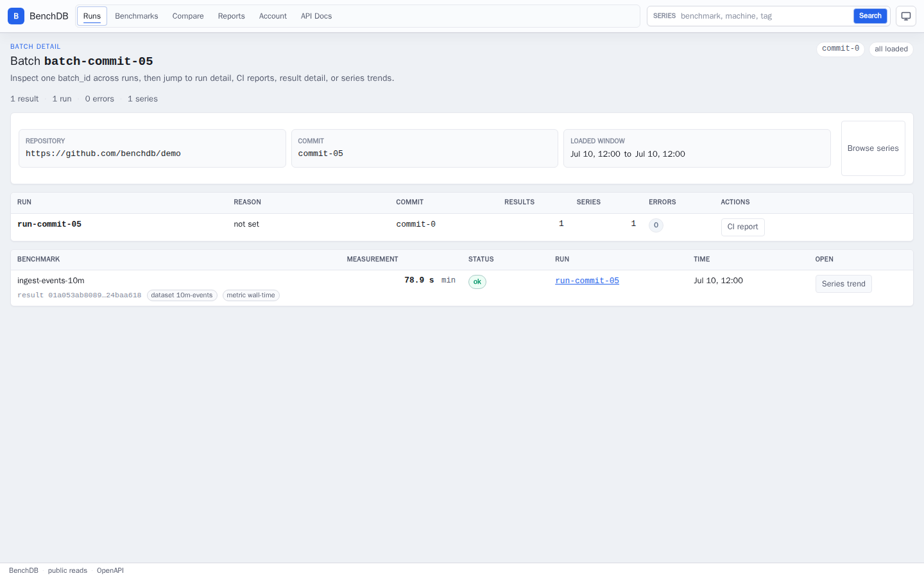Click the '0 errors' summary stat
The width and height of the screenshot is (924, 578).
click(99, 99)
